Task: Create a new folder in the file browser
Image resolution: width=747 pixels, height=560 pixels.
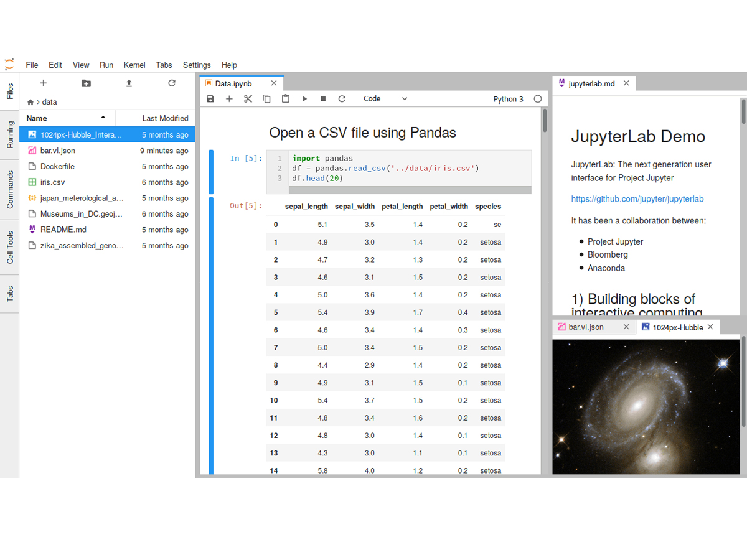Action: click(86, 83)
